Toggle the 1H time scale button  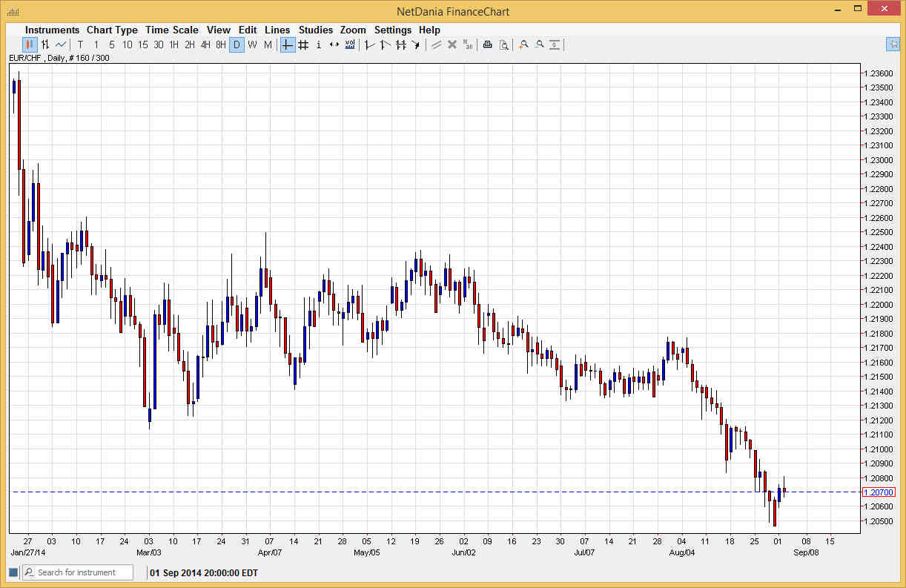pyautogui.click(x=174, y=45)
